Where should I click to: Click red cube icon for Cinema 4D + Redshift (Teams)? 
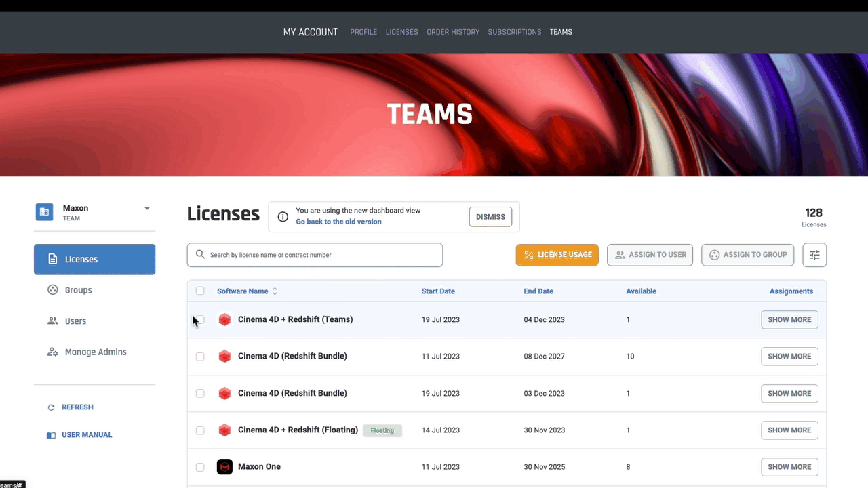point(224,319)
